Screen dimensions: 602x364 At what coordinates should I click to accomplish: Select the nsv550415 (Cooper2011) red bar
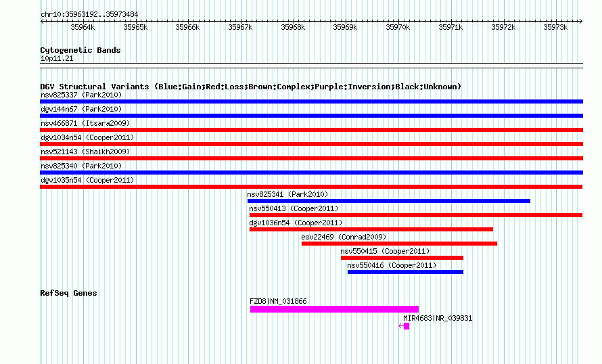[402, 258]
